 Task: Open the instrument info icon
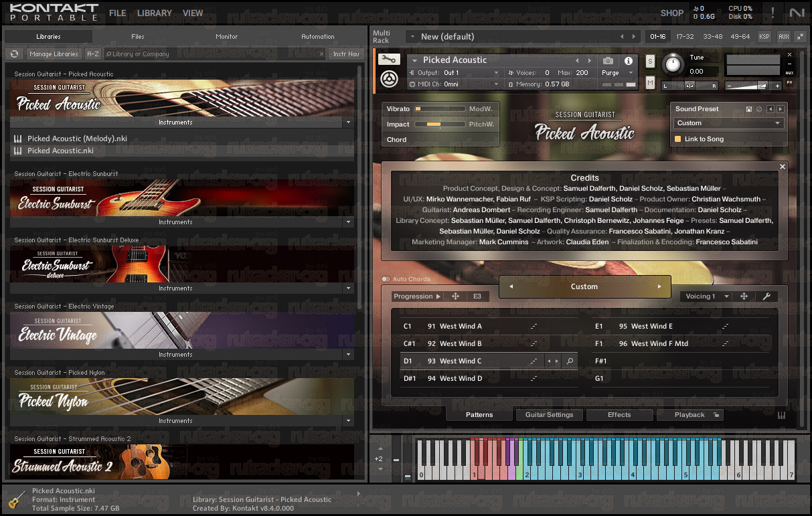[629, 60]
